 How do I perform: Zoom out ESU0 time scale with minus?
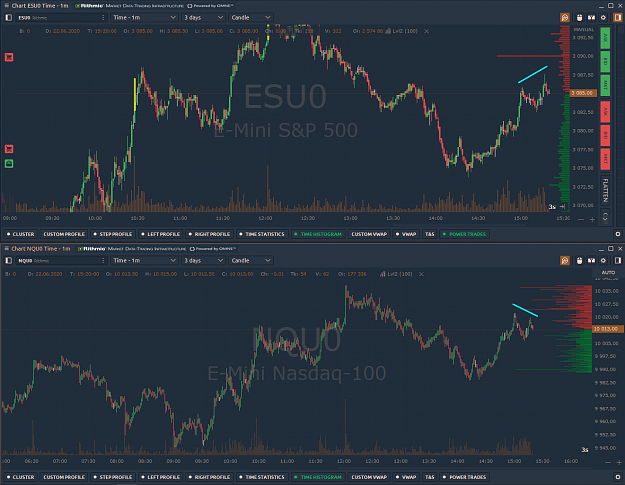581,220
